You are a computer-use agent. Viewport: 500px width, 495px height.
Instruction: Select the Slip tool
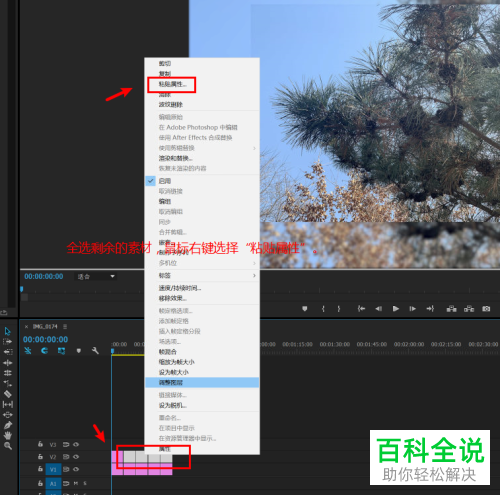point(7,404)
